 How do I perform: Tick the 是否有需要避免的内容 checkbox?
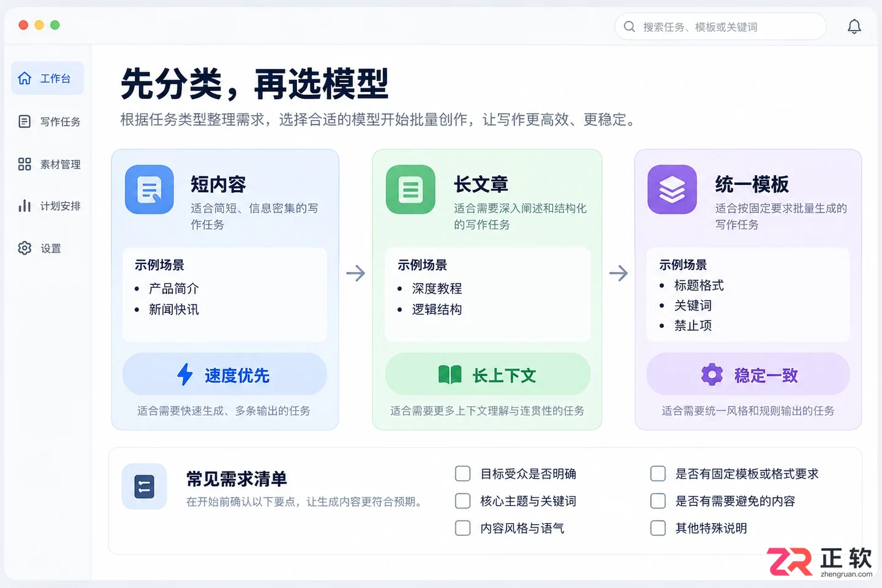pyautogui.click(x=658, y=501)
